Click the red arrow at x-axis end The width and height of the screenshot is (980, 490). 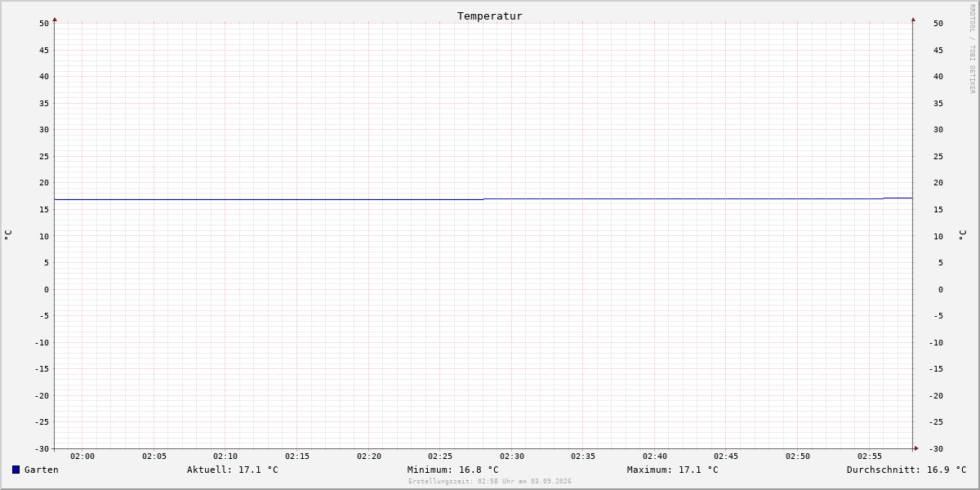(916, 448)
